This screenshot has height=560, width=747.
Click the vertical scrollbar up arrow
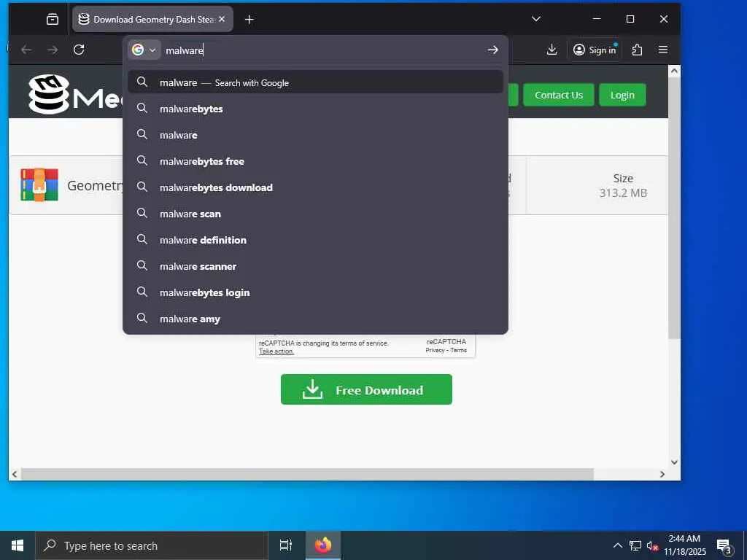674,71
